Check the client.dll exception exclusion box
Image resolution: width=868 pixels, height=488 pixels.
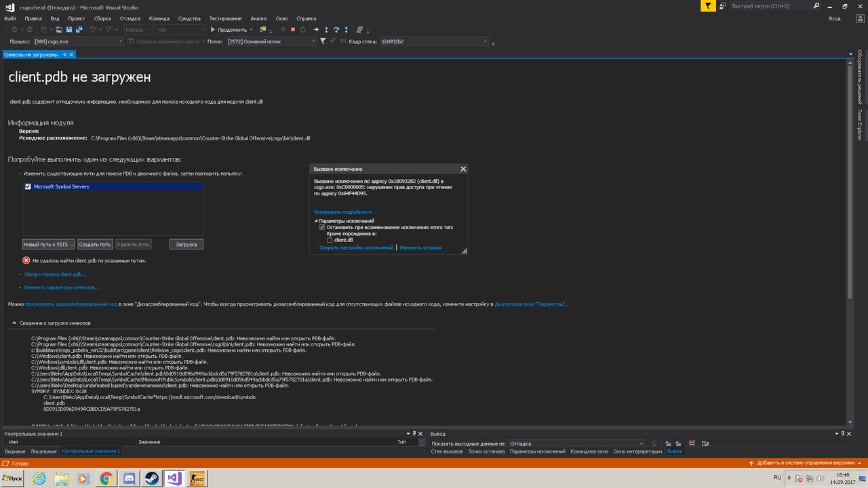pyautogui.click(x=330, y=240)
